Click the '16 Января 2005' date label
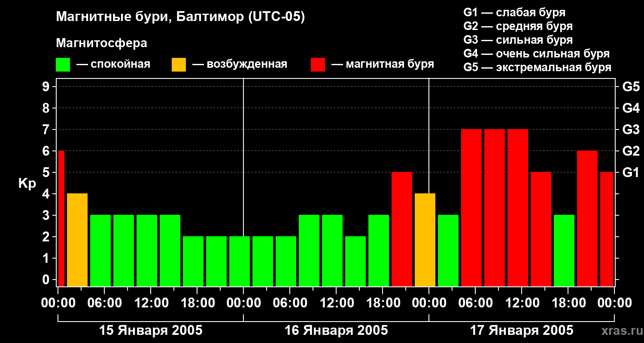Viewport: 644px width, 343px height. pyautogui.click(x=336, y=331)
